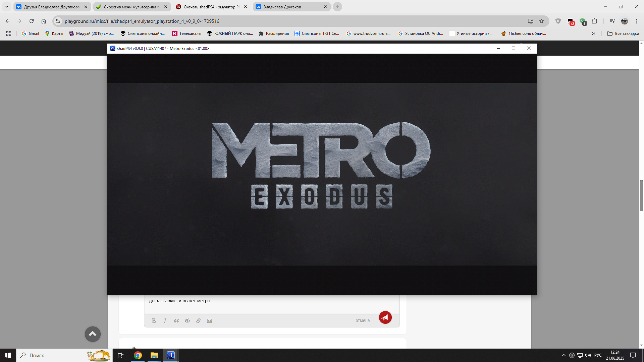Open the shield extension icon
Image resolution: width=644 pixels, height=362 pixels.
[x=558, y=21]
